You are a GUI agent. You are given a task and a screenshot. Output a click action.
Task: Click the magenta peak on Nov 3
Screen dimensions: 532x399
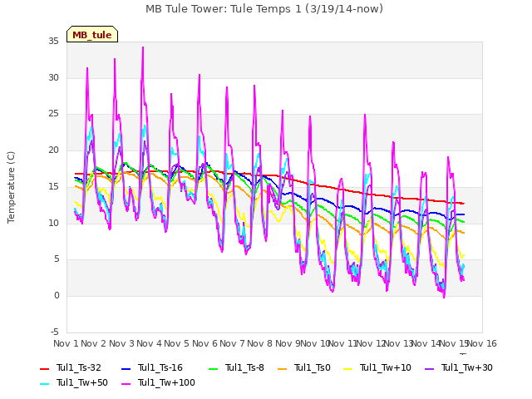coord(143,47)
